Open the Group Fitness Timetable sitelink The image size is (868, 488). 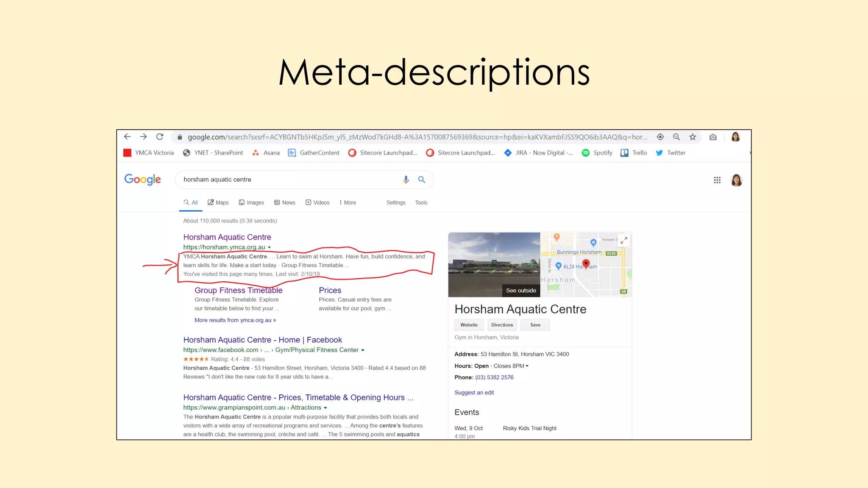coord(239,290)
